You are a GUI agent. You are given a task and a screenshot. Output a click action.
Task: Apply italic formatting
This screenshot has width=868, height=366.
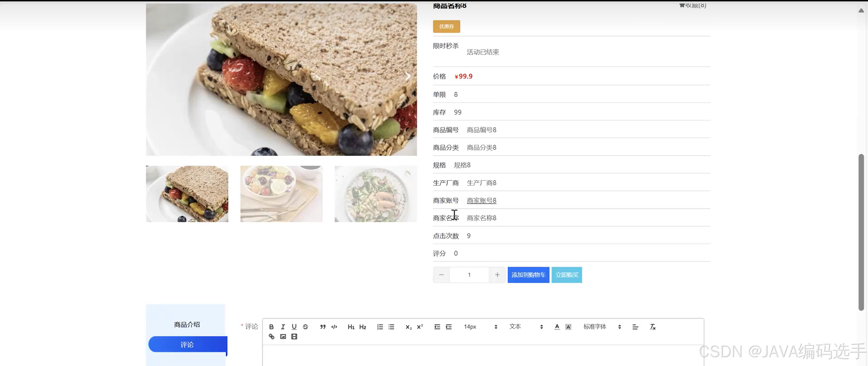283,326
